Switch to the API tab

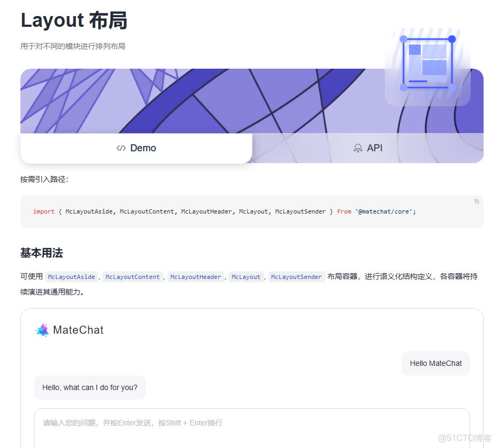point(368,148)
